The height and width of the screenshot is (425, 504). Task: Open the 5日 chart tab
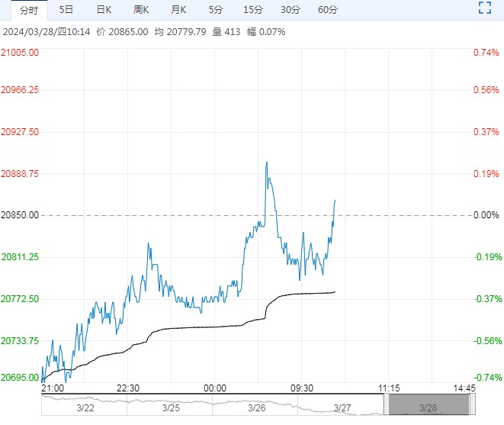click(66, 10)
